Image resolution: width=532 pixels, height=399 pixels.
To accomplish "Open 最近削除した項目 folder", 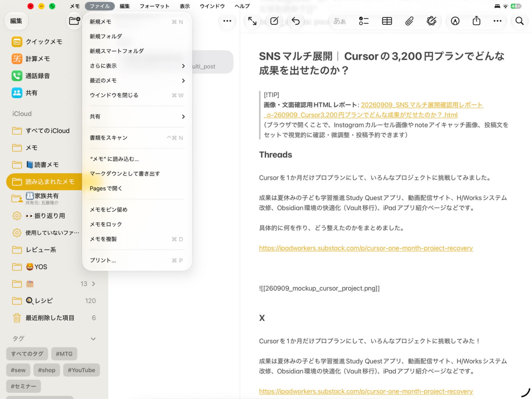I will tap(54, 318).
